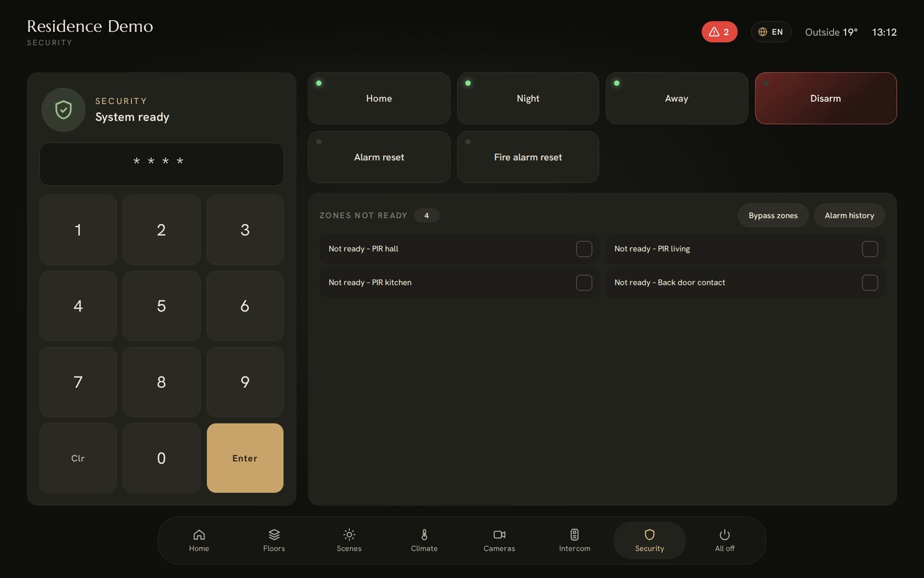Click the 13:12 clock display
924x578 pixels.
(884, 32)
